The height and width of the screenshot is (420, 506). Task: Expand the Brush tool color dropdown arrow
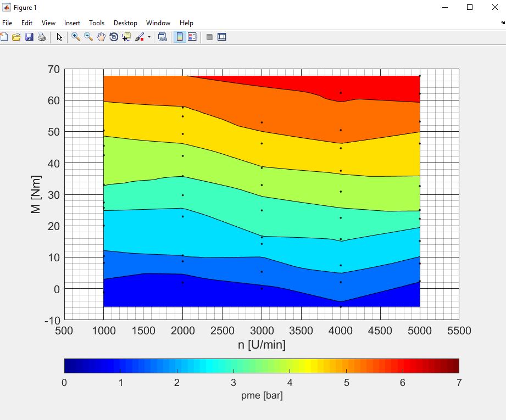pos(149,38)
